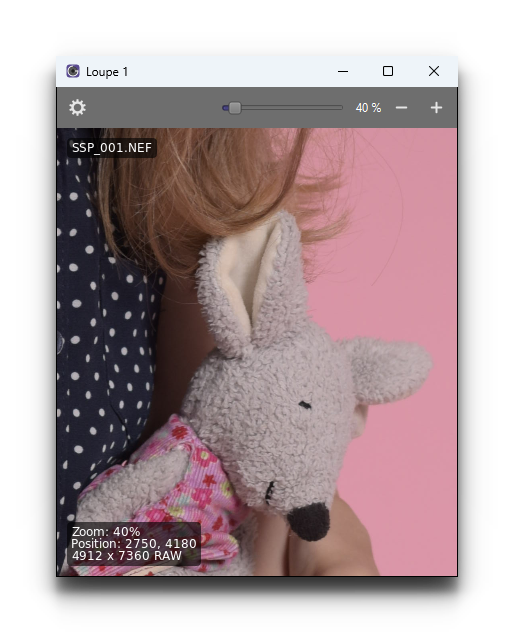The image size is (514, 633).
Task: Click the 40 % zoom value
Action: [x=368, y=108]
